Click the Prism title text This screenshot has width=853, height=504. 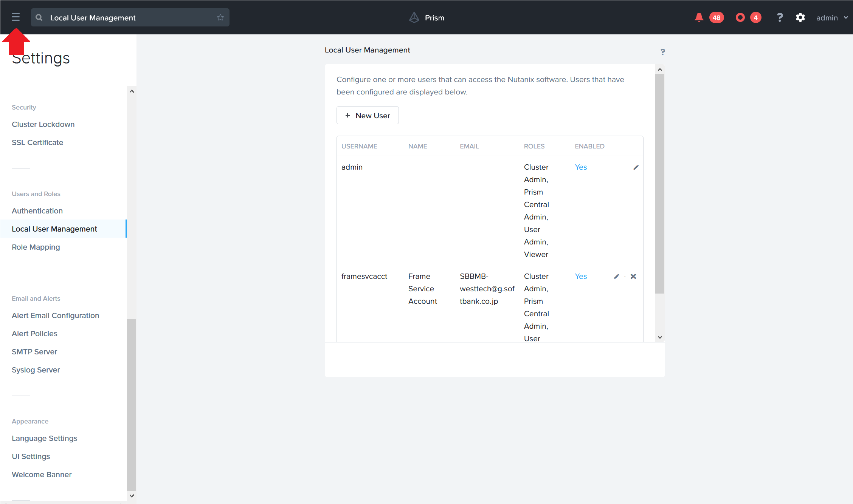tap(434, 18)
